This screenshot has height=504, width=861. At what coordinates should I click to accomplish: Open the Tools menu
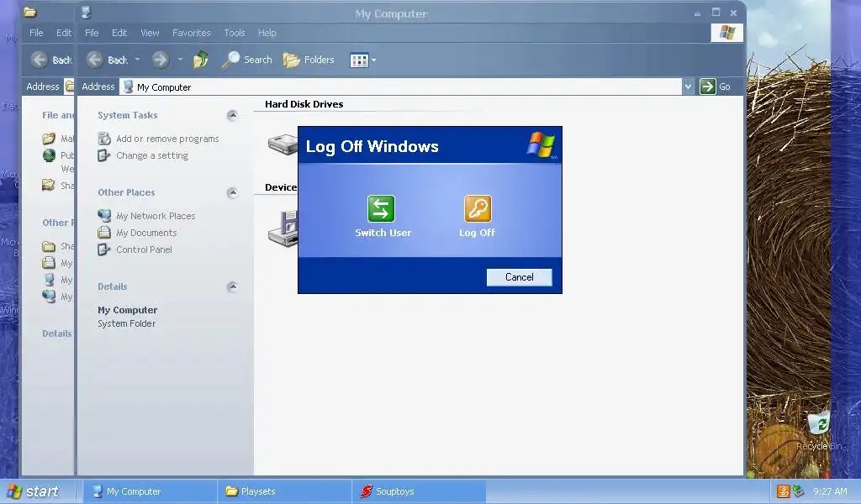tap(235, 33)
